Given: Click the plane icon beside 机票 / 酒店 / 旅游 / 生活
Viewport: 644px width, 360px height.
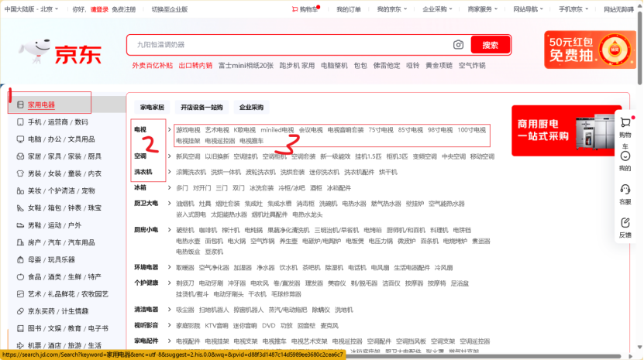Looking at the screenshot, I should 20,345.
